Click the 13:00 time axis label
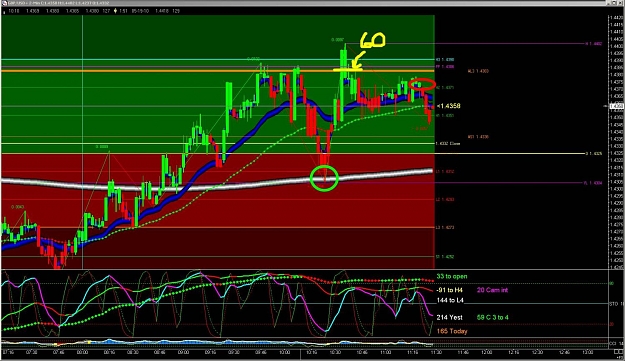 [x=587, y=353]
